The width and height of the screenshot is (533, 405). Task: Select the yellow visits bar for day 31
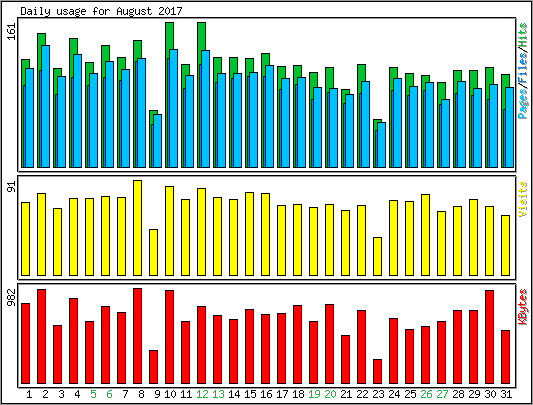tap(505, 245)
